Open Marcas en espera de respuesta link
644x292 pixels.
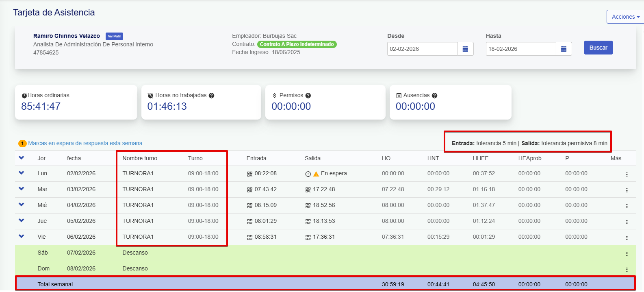tap(85, 143)
